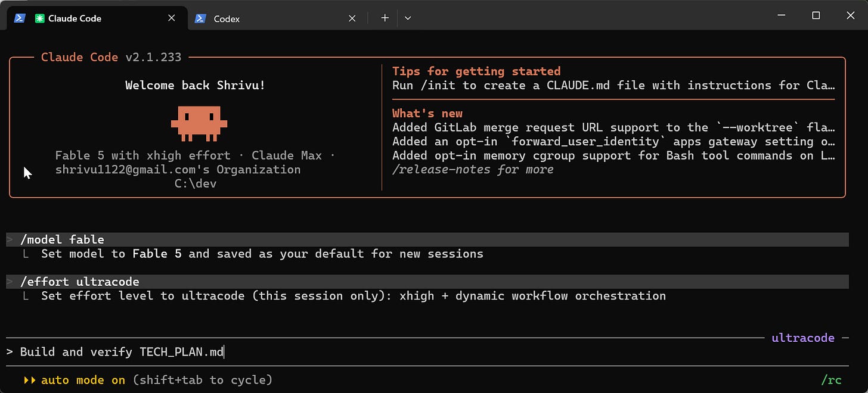Viewport: 868px width, 393px height.
Task: Click the auto mode on indicator
Action: pyautogui.click(x=83, y=380)
